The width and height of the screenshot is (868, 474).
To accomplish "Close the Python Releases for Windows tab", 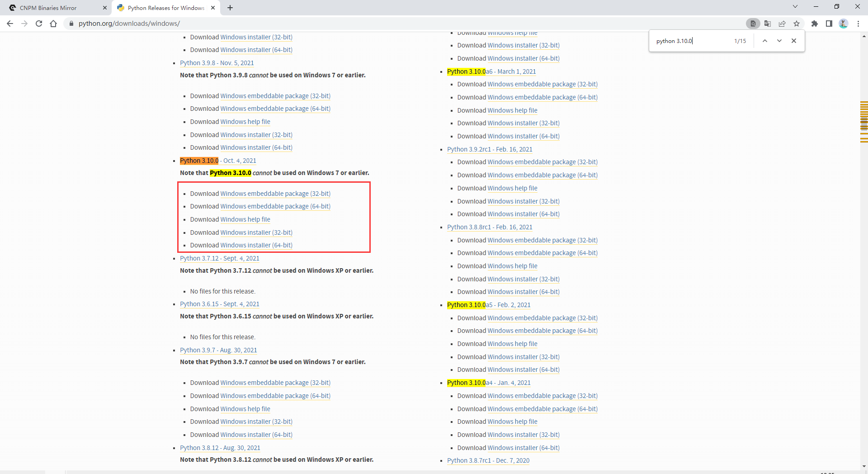I will click(x=213, y=8).
